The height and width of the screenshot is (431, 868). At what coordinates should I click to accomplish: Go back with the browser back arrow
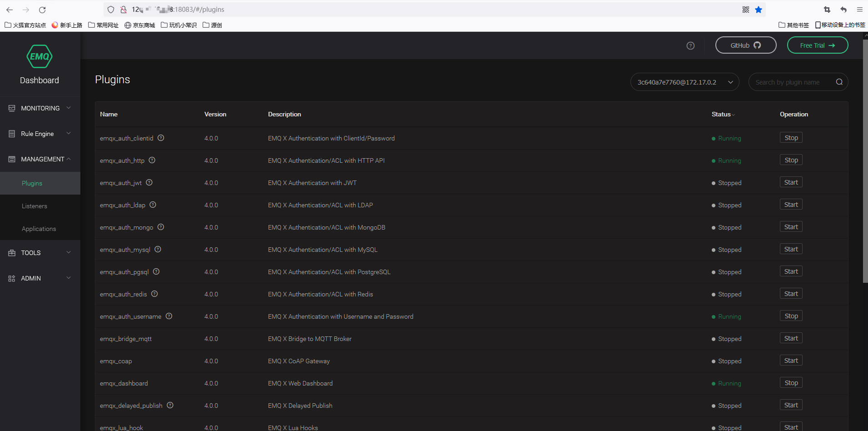(10, 10)
